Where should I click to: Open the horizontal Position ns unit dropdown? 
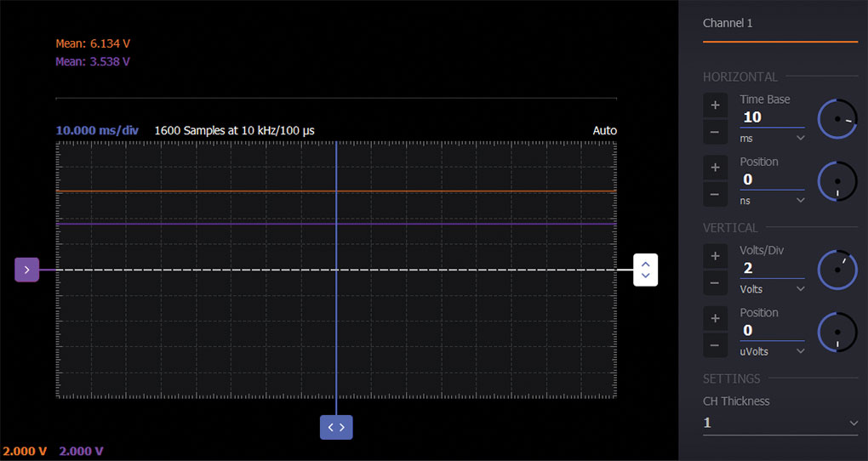click(772, 201)
